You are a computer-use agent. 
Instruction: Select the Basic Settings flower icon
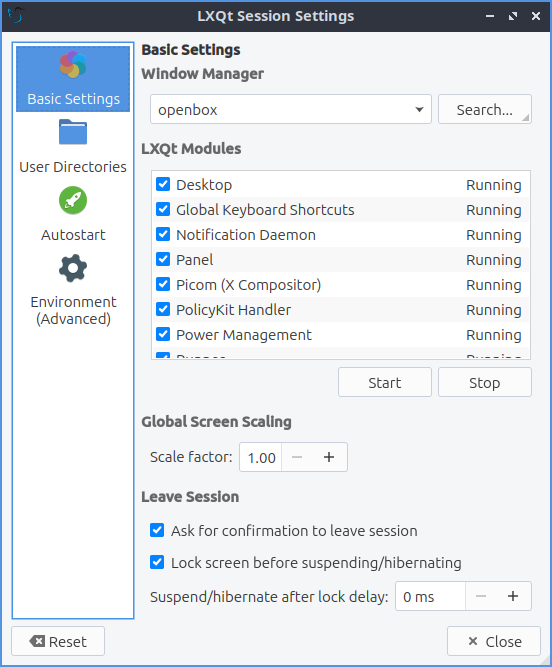point(73,65)
